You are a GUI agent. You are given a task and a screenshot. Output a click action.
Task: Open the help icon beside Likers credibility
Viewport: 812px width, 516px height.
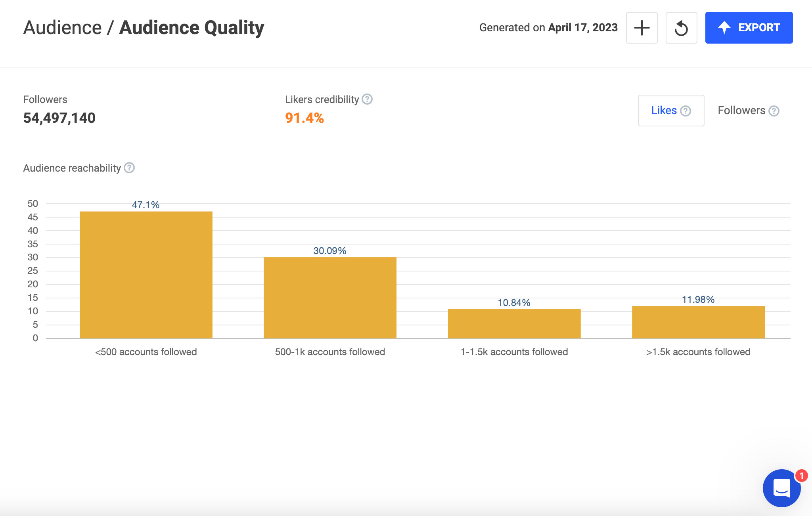tap(367, 99)
